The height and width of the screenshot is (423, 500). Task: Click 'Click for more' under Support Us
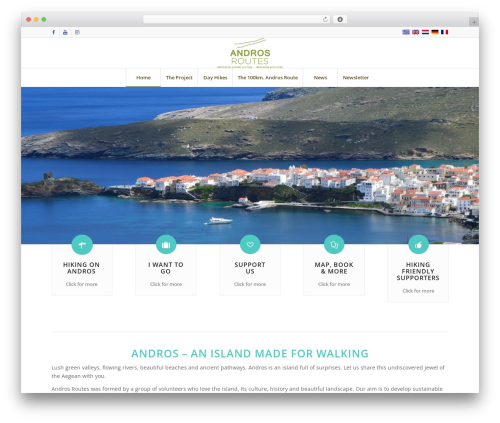(x=250, y=284)
